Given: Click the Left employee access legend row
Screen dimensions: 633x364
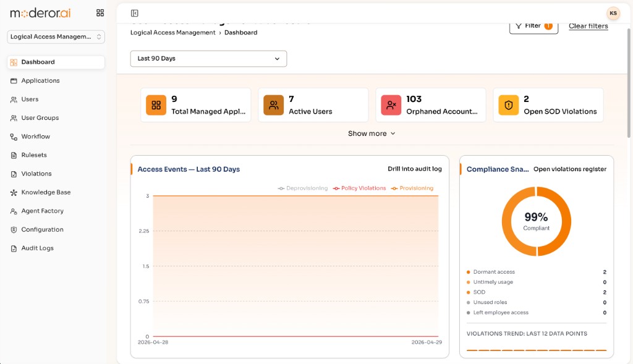Looking at the screenshot, I should (536, 312).
